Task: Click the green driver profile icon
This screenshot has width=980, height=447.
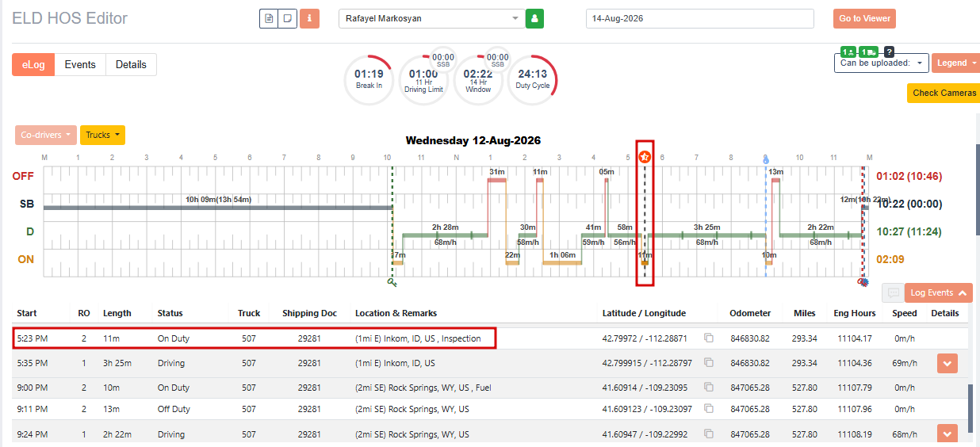Action: 534,18
